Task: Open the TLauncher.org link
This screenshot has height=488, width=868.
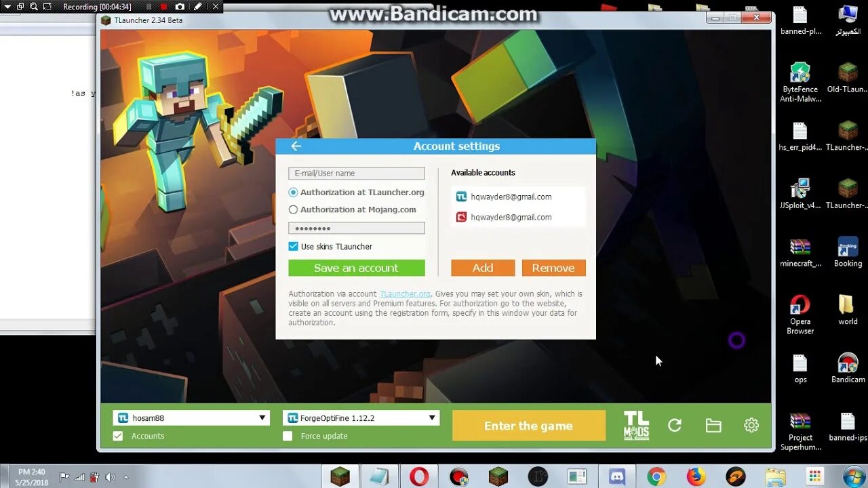Action: click(405, 293)
